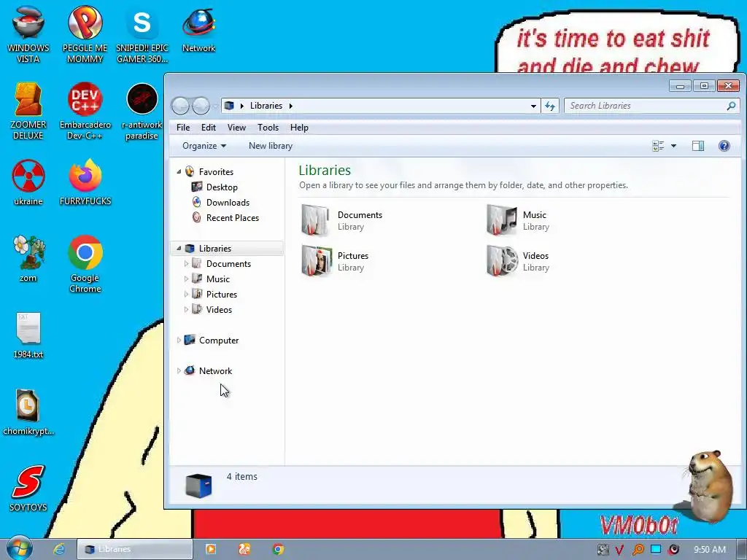Expand Videos in the navigation tree

186,309
